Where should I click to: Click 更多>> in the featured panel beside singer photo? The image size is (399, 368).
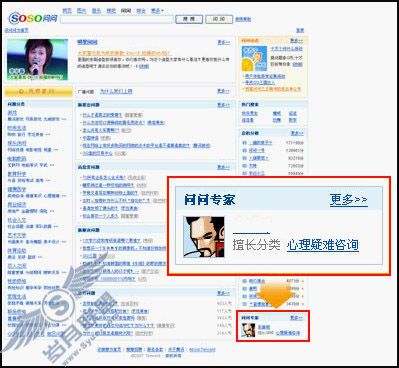[x=223, y=42]
